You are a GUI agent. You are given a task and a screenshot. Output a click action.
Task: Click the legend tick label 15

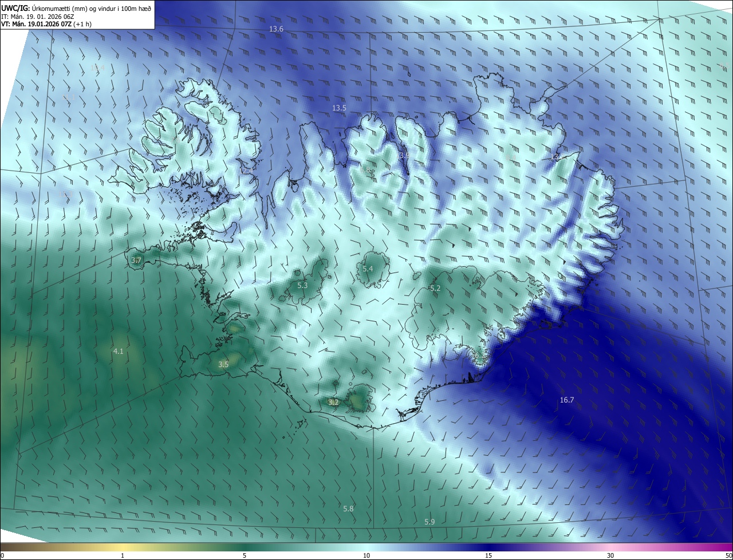pyautogui.click(x=488, y=556)
